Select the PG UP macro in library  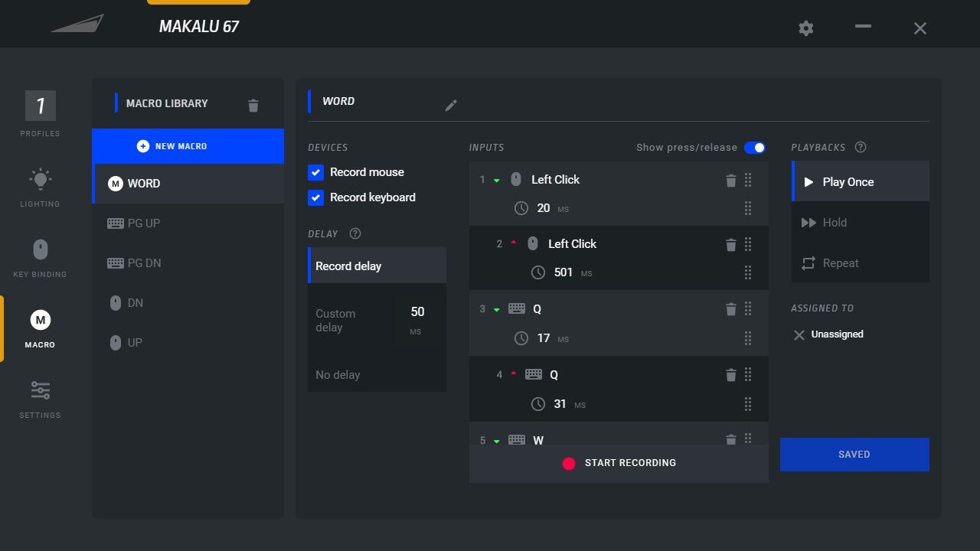(188, 223)
